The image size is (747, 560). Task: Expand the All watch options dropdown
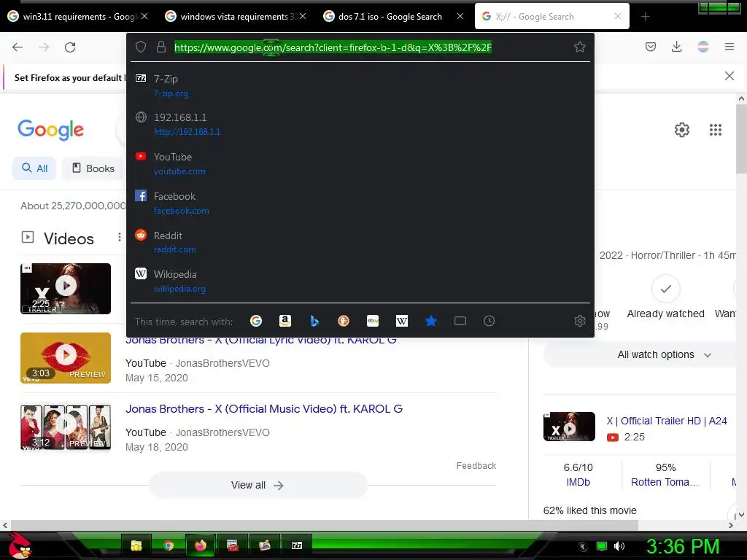(664, 355)
